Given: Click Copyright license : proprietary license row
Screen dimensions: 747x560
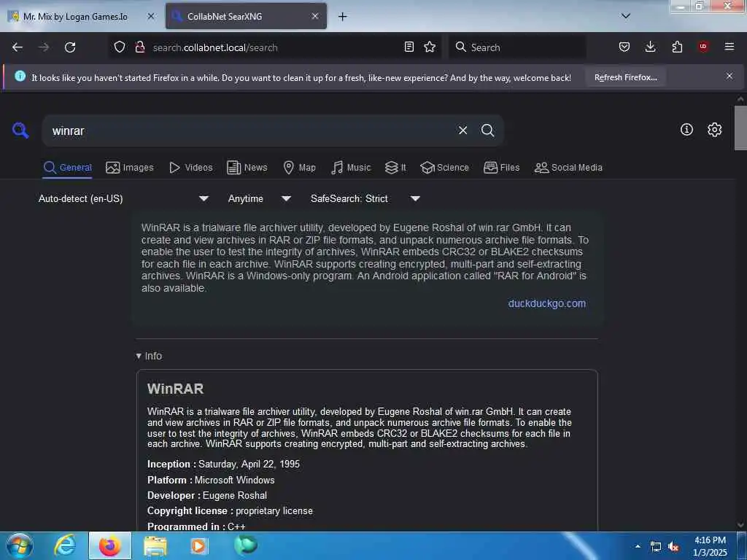Looking at the screenshot, I should tap(230, 511).
